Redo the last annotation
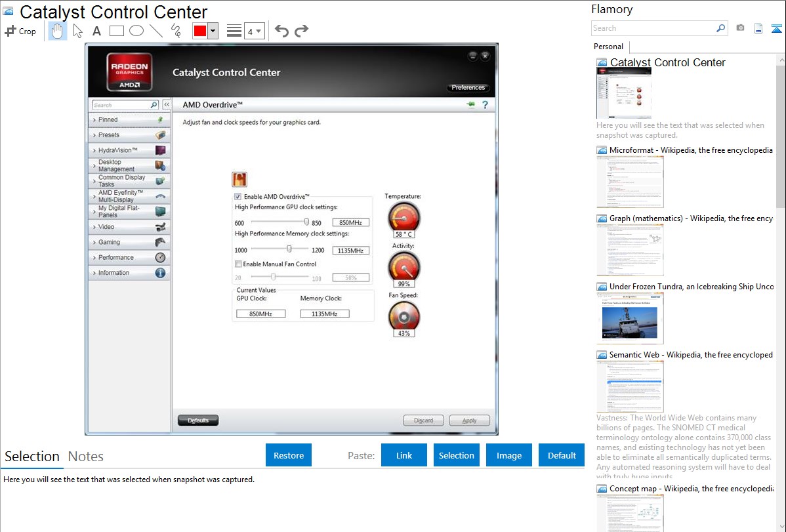This screenshot has width=786, height=532. pyautogui.click(x=301, y=31)
